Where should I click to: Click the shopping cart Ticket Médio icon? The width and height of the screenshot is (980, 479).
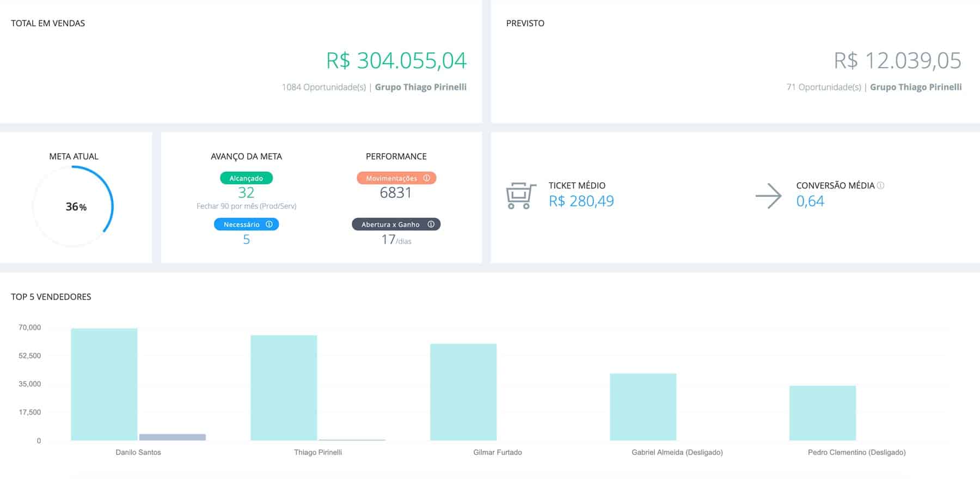point(520,196)
